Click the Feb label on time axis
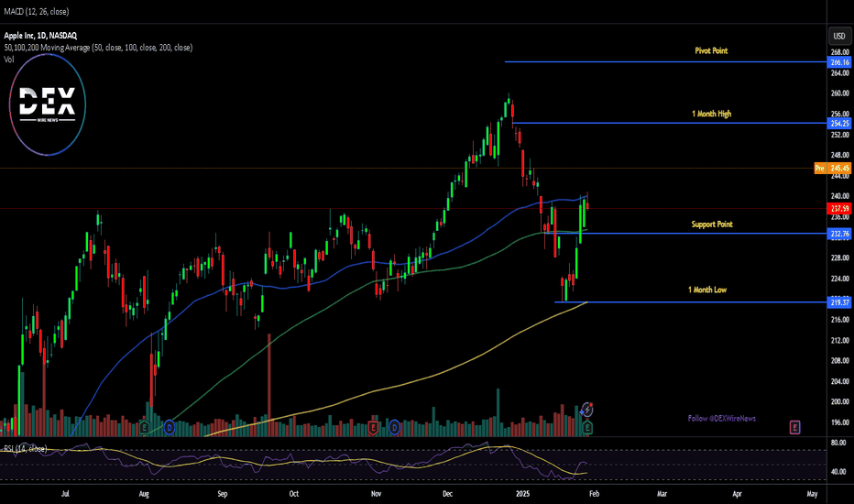Viewport: 854px width, 504px height. coord(594,494)
